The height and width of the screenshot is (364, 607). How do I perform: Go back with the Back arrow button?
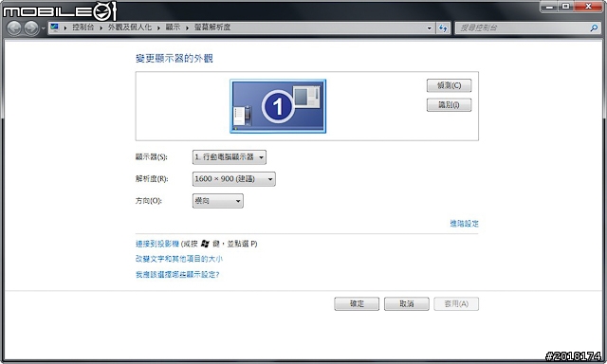coord(14,27)
